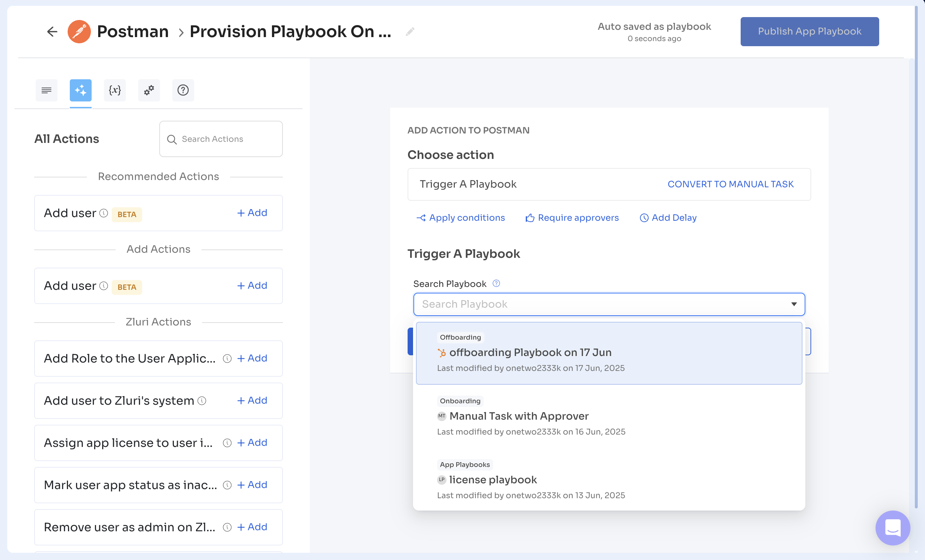The image size is (925, 560).
Task: Info icon for Assign app license action
Action: (227, 443)
